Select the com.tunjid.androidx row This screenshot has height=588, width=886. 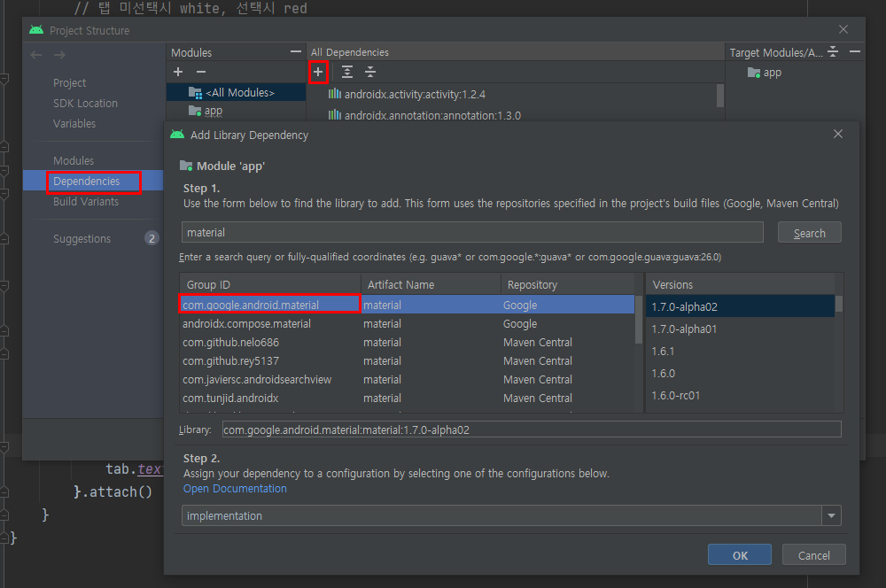coord(407,398)
